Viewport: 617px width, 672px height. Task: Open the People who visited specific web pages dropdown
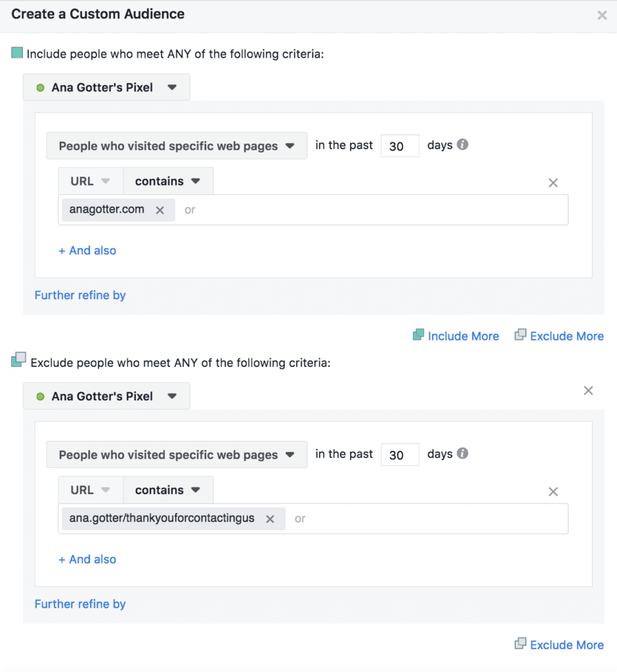click(x=177, y=145)
